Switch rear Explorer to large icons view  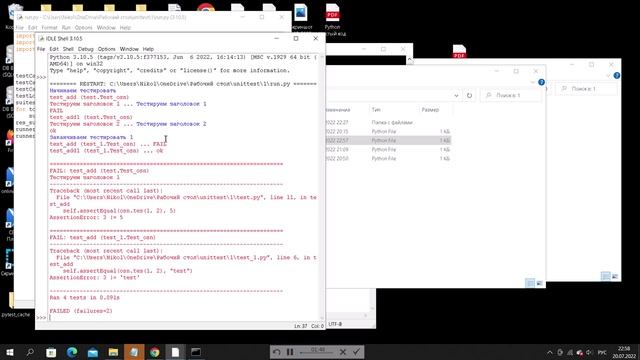[615, 276]
